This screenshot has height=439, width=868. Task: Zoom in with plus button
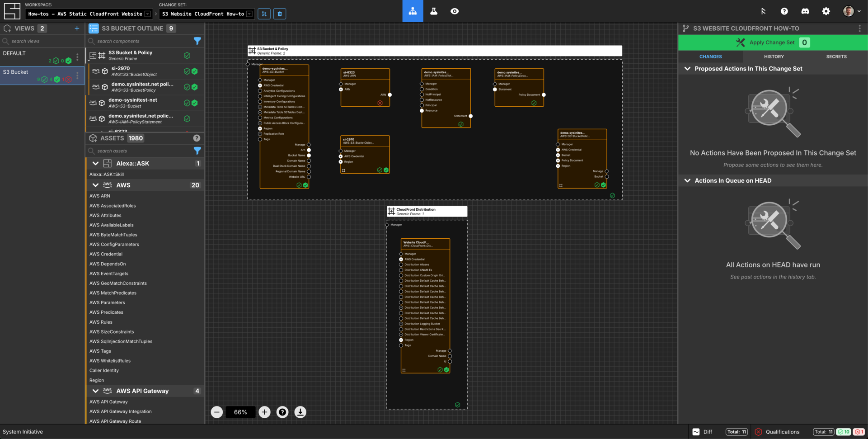(x=265, y=412)
